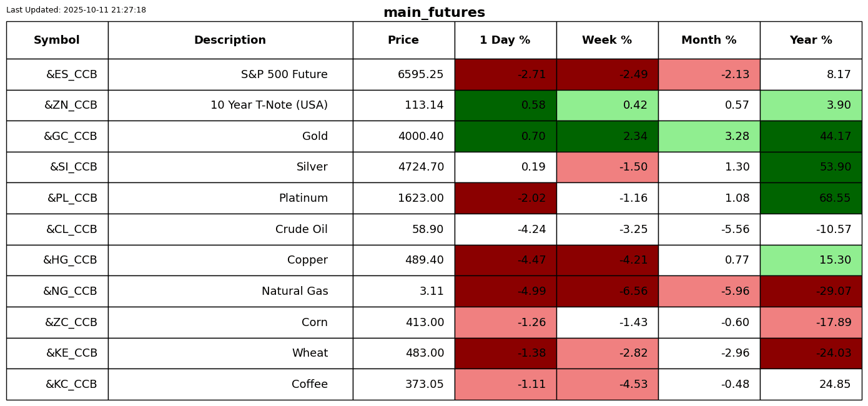Click the dark red Natural Gas 1 Day cell
The height and width of the screenshot is (406, 868).
(x=505, y=292)
